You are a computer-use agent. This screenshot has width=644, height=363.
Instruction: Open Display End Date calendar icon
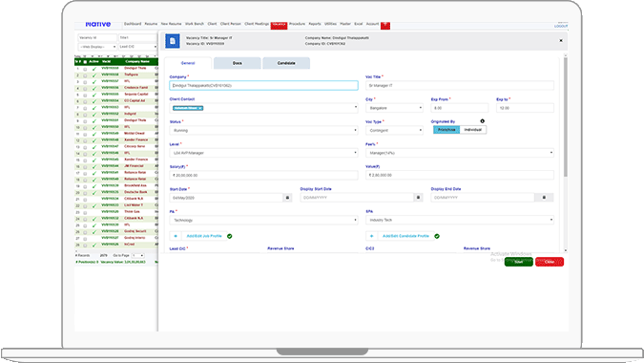(544, 198)
